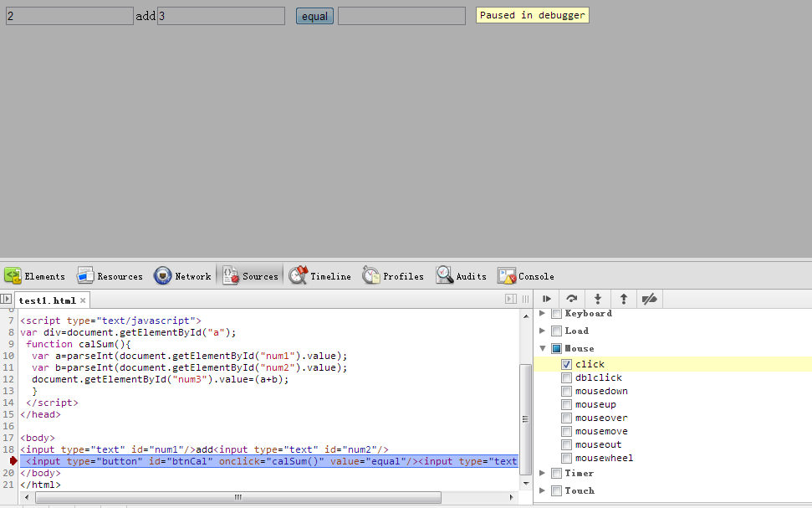
Task: Click the deactivate breakpoints icon
Action: click(649, 299)
